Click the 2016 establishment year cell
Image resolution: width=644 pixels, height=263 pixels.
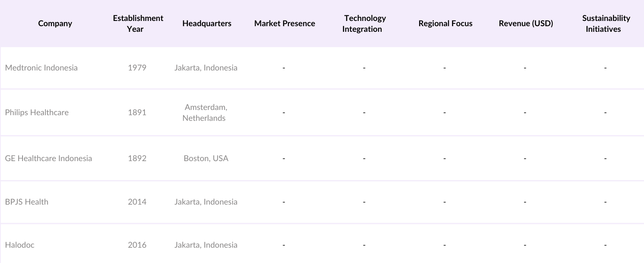[x=137, y=245]
